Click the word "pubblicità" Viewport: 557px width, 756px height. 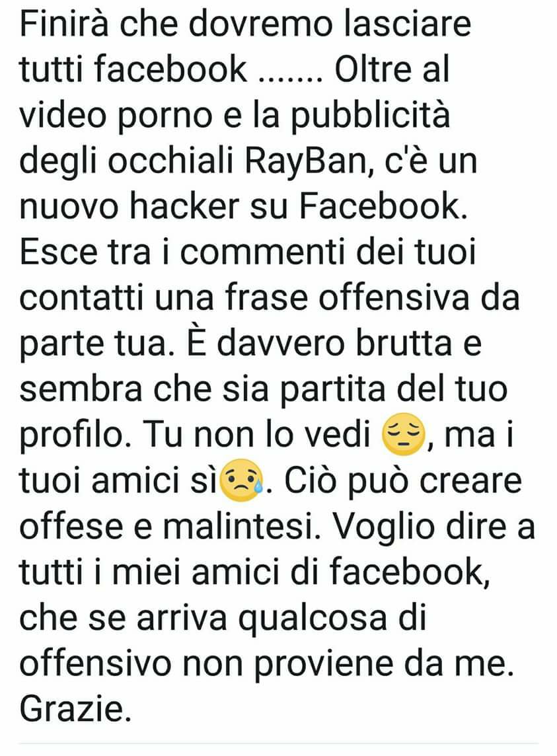pos(371,118)
